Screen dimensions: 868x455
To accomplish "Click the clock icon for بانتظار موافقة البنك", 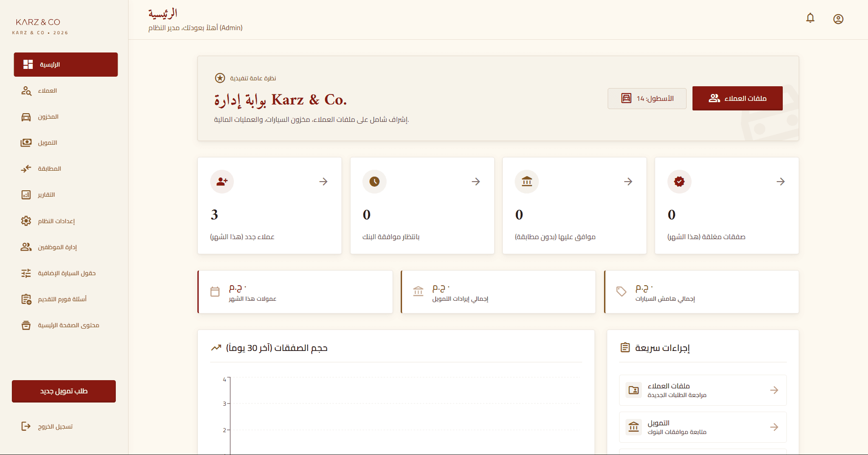I will coord(374,182).
